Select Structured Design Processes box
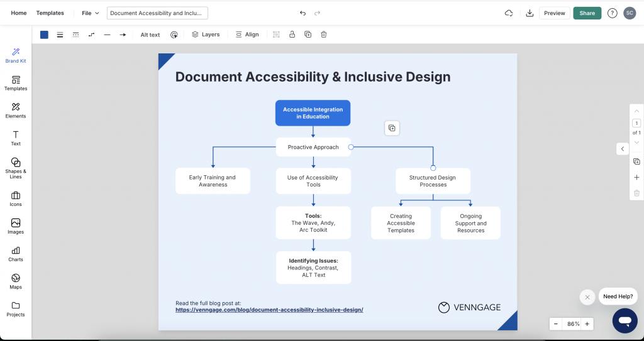644x341 pixels. (x=433, y=181)
